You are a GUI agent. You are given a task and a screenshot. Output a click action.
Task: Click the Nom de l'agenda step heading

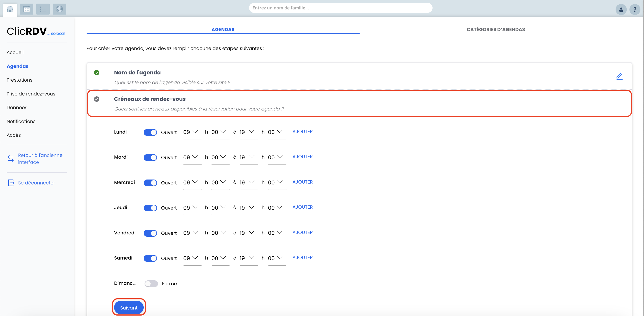pos(137,73)
